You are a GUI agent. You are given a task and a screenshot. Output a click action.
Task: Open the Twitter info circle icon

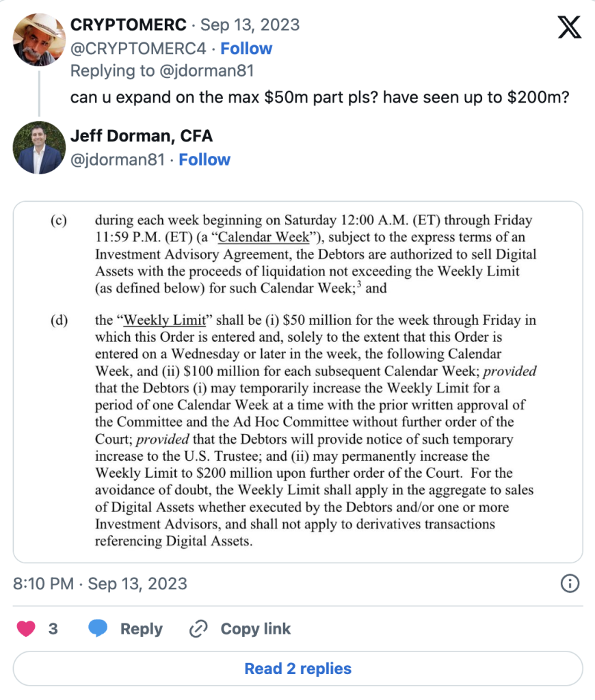pyautogui.click(x=570, y=584)
